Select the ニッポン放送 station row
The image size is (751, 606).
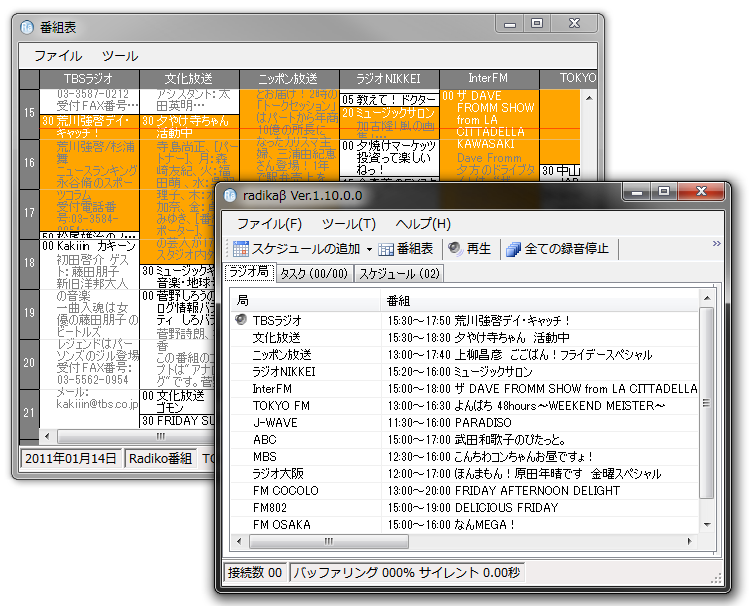[x=465, y=354]
